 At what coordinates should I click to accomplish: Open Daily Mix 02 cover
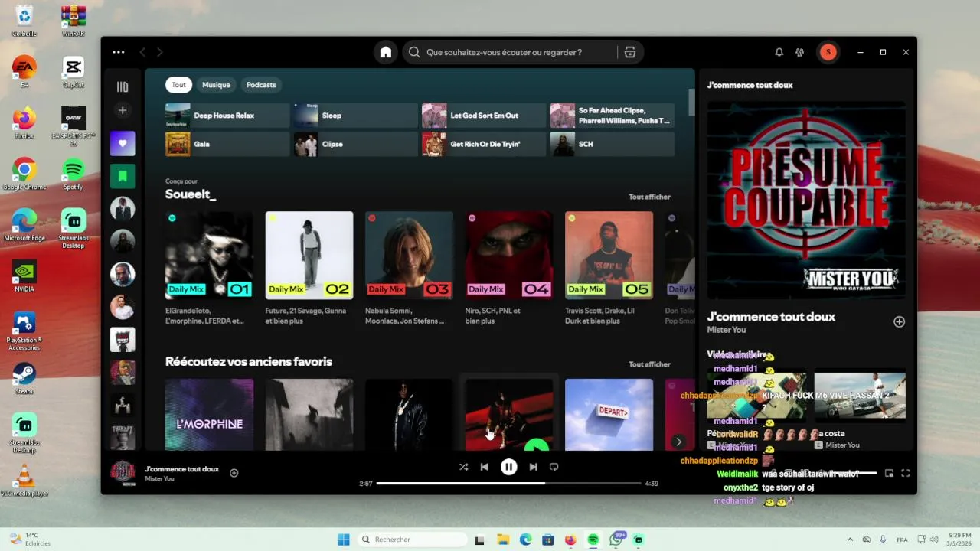[x=309, y=255]
